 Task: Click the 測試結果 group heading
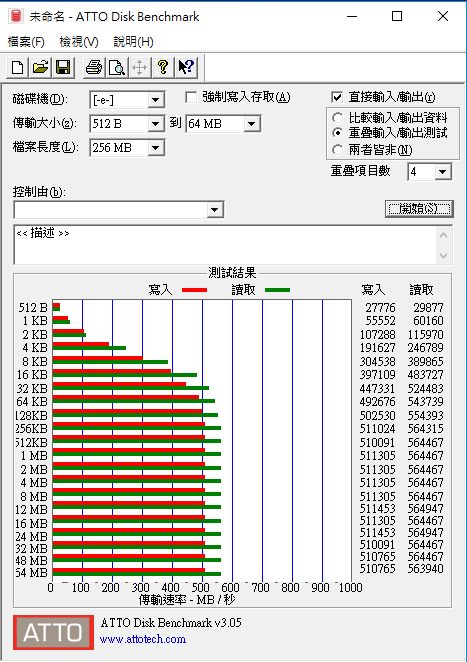pyautogui.click(x=232, y=273)
